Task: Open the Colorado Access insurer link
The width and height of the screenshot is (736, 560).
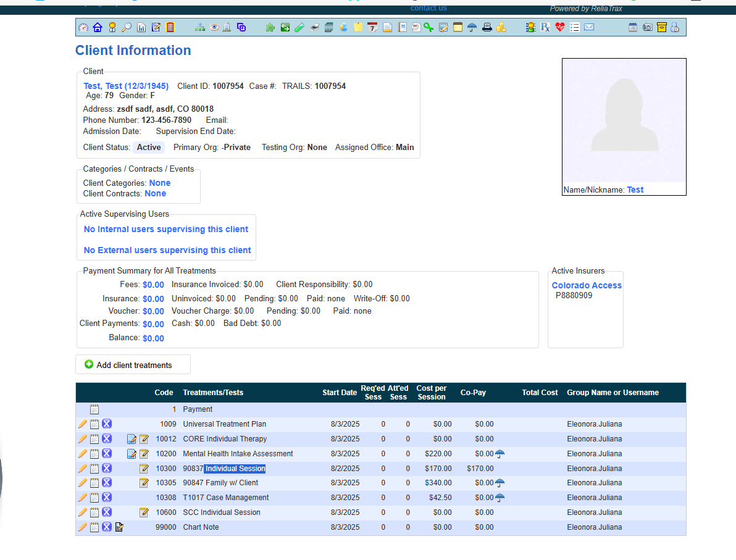Action: click(x=587, y=285)
